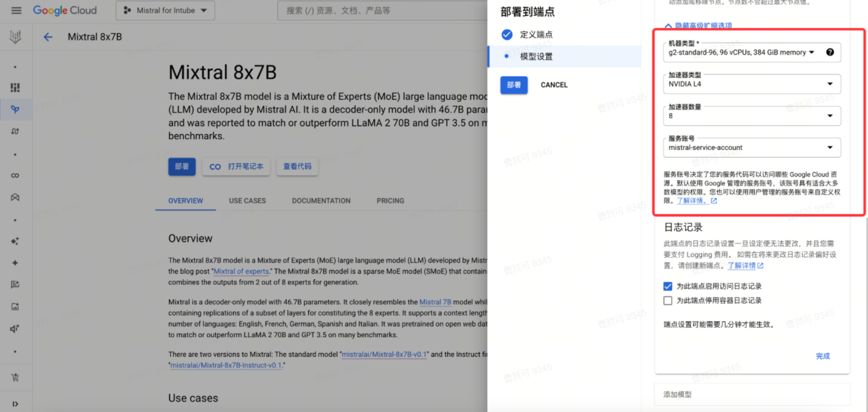Uncheck the enable access logging checkbox

click(x=668, y=286)
